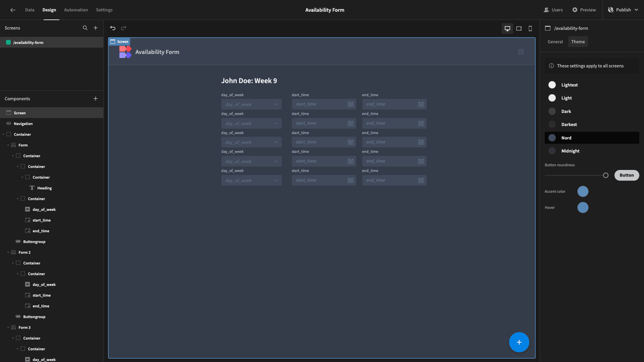This screenshot has width=644, height=362.
Task: Open the fourth day_of_week dropdown
Action: coord(251,161)
